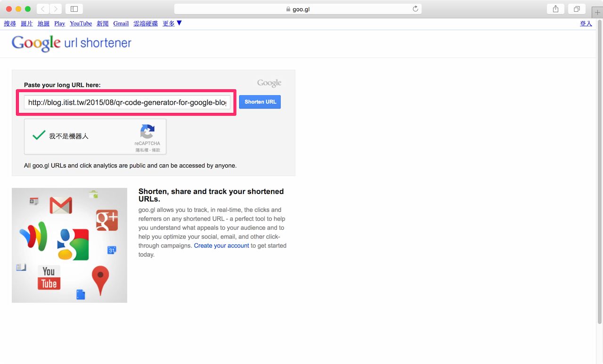Reload the goo.gl page

click(x=415, y=9)
